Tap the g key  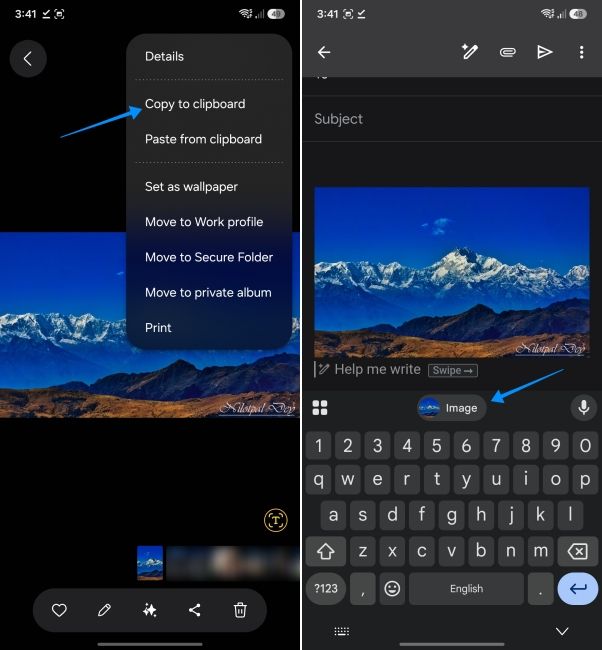pos(452,515)
